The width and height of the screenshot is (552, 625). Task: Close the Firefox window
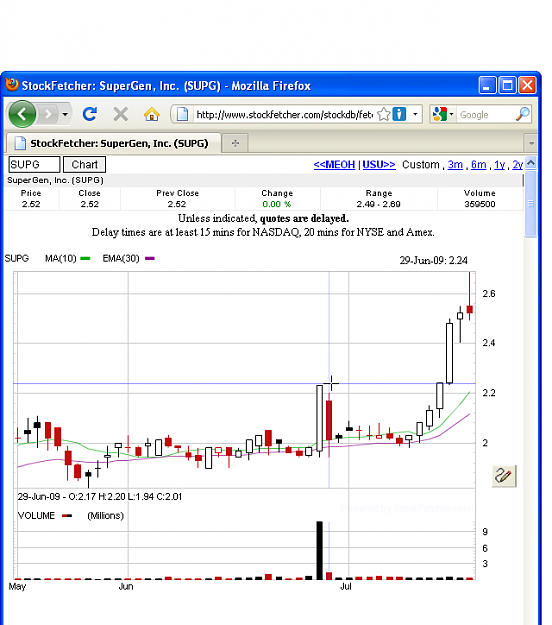[527, 85]
